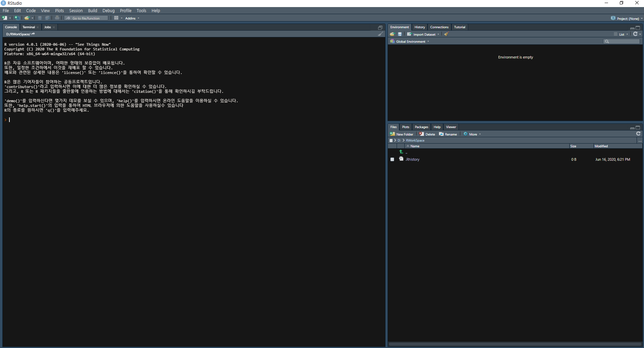Screen dimensions: 644x348
Task: Sort files by the Size column header
Action: (581, 146)
